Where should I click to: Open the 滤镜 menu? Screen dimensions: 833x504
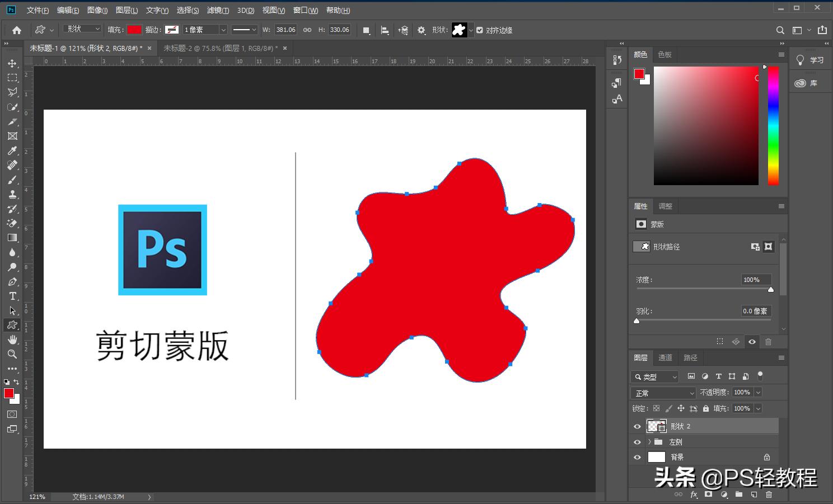(x=218, y=10)
